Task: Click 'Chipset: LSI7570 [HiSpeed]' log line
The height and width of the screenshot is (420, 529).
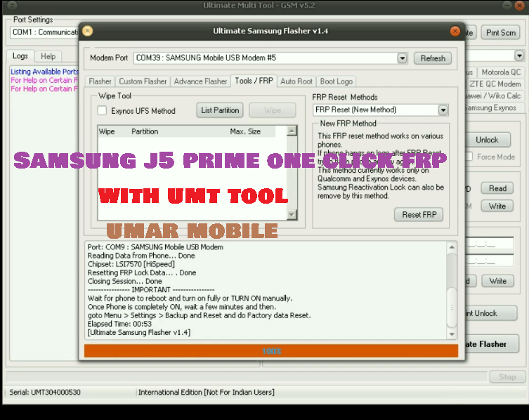Action: click(131, 264)
